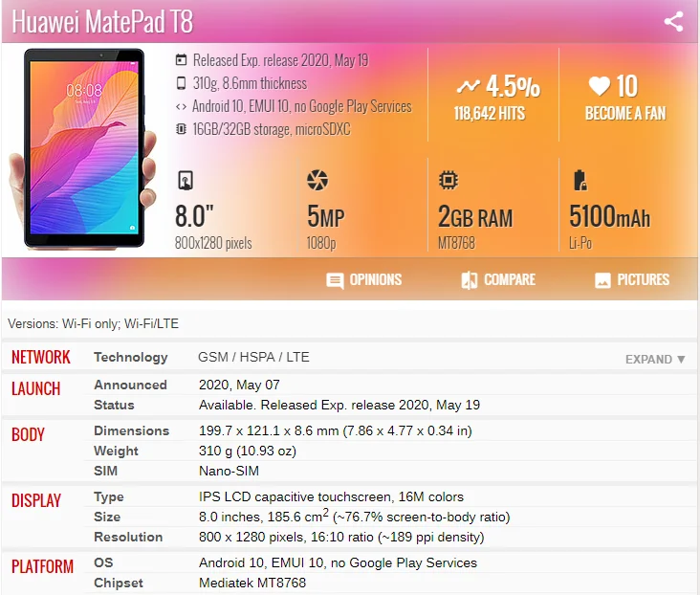Click the Mediatek MT8768 value
The image size is (700, 595).
coord(252,583)
